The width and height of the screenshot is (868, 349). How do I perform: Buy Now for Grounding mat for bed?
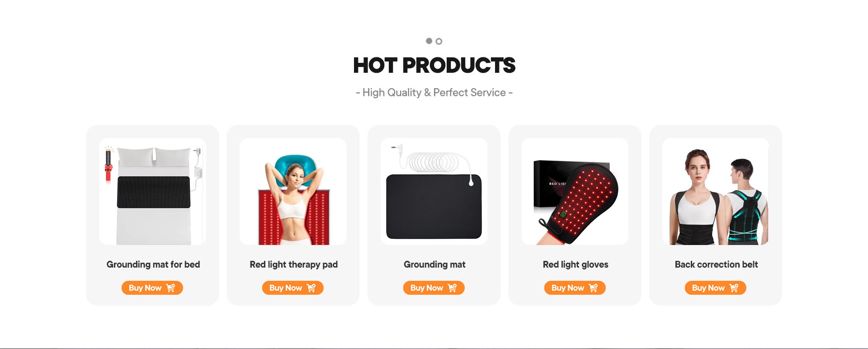(152, 288)
